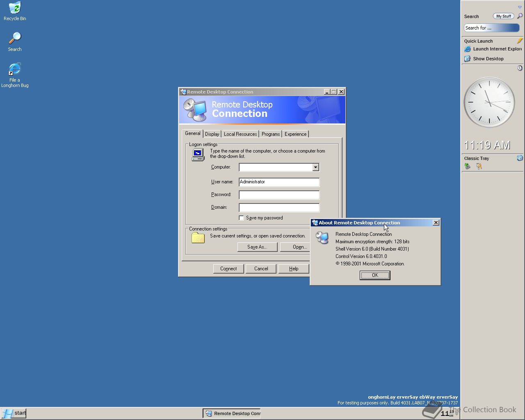Image resolution: width=525 pixels, height=420 pixels.
Task: Click About dialog title bar icon
Action: point(315,223)
